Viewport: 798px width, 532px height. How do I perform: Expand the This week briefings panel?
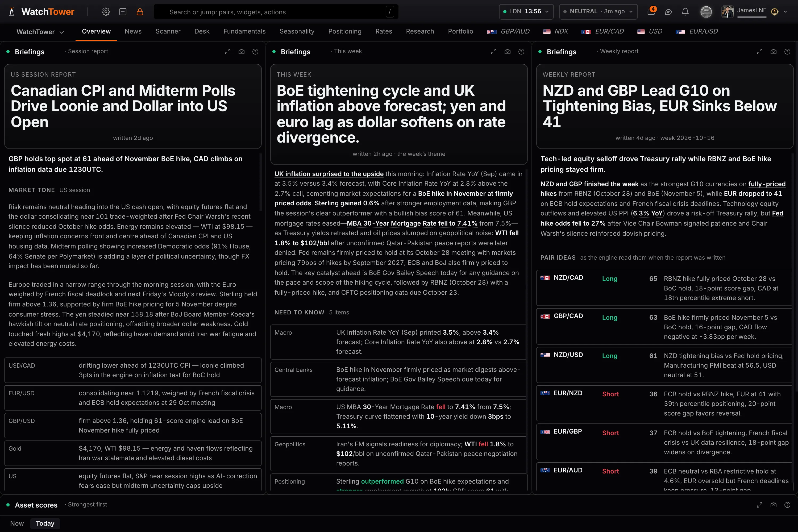click(494, 52)
